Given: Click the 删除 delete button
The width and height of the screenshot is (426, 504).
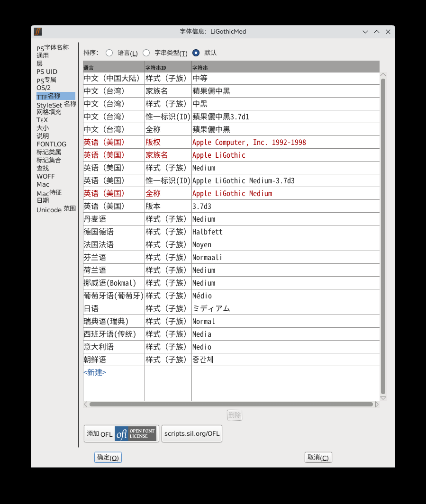Looking at the screenshot, I should pos(235,415).
